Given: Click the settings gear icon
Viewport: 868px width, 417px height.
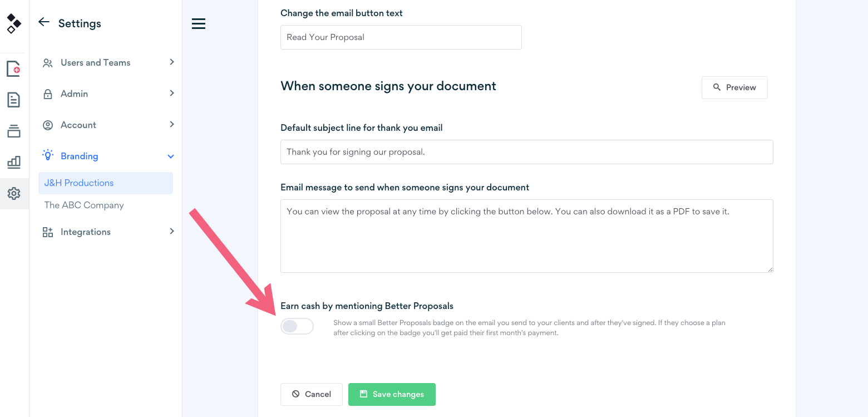Looking at the screenshot, I should tap(14, 194).
